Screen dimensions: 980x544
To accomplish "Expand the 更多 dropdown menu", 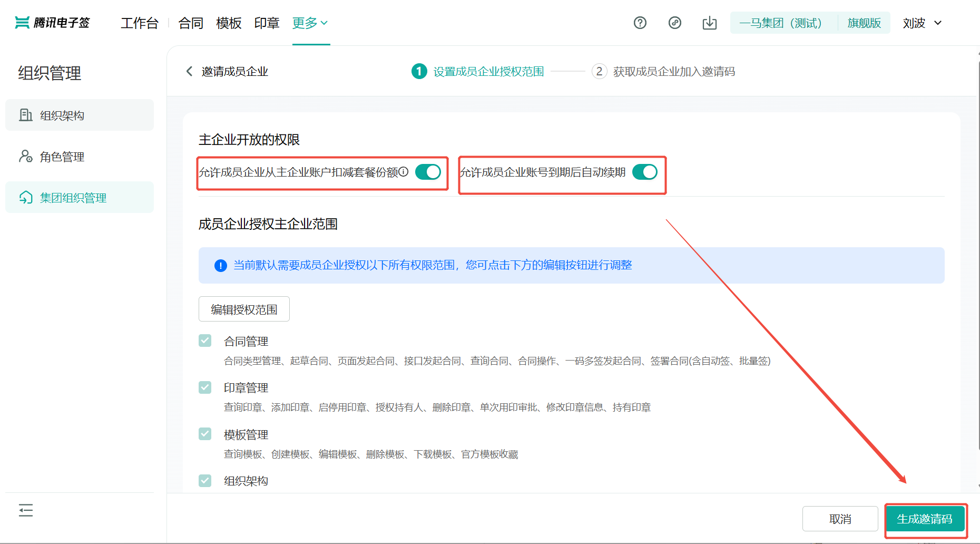I will coord(310,23).
